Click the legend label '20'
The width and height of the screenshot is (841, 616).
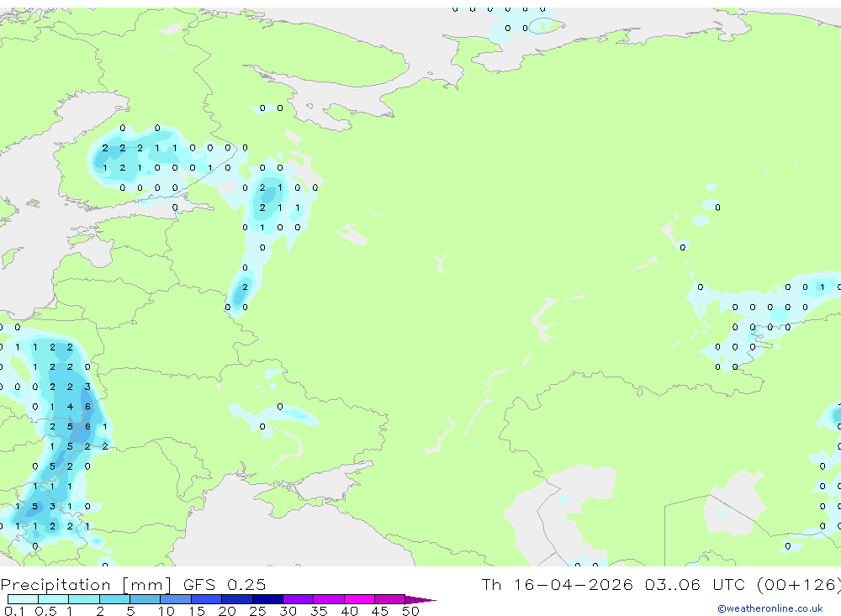pyautogui.click(x=227, y=611)
